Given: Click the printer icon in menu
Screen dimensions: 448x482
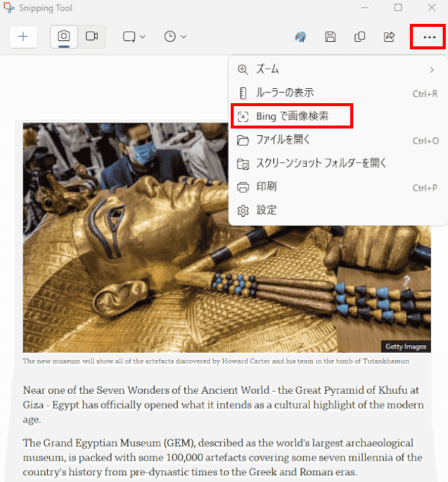Looking at the screenshot, I should pyautogui.click(x=243, y=188).
